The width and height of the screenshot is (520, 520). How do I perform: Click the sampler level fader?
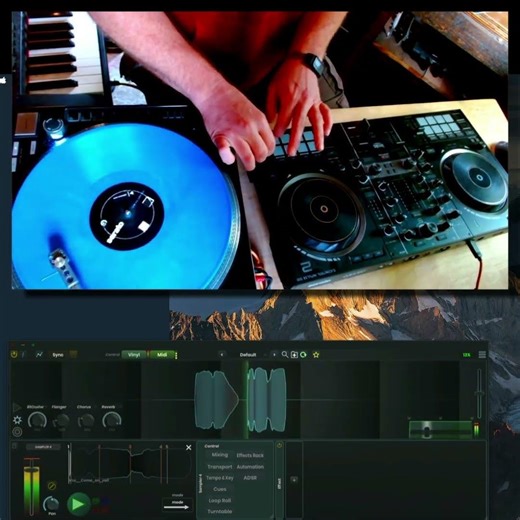(31, 487)
